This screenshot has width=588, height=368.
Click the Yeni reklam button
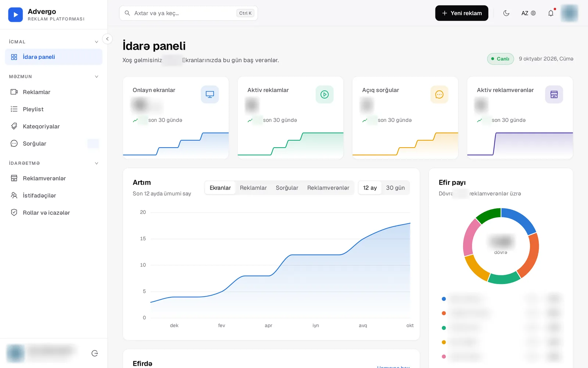[x=462, y=13]
